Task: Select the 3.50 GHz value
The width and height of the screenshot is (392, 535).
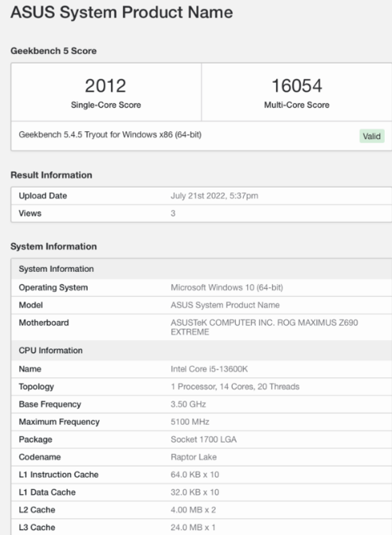Action: pyautogui.click(x=188, y=405)
